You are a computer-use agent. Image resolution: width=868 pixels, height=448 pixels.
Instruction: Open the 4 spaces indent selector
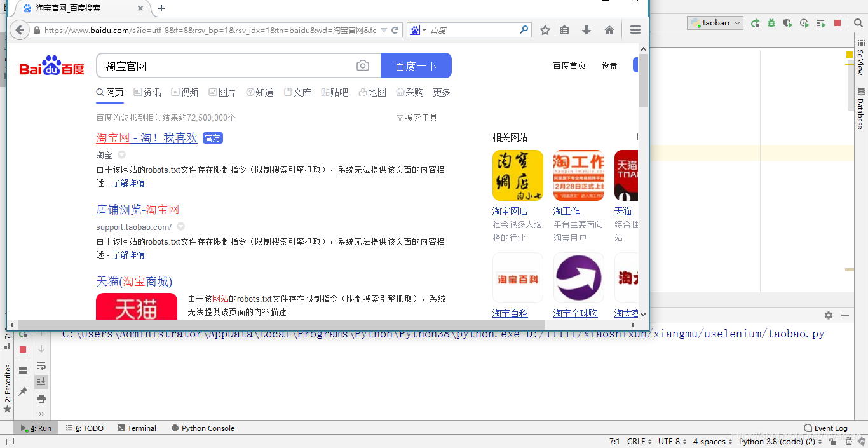(713, 441)
